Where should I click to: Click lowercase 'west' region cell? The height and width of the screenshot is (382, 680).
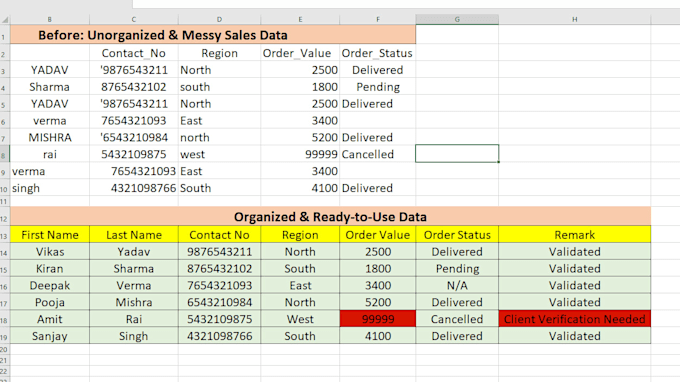[x=219, y=154]
